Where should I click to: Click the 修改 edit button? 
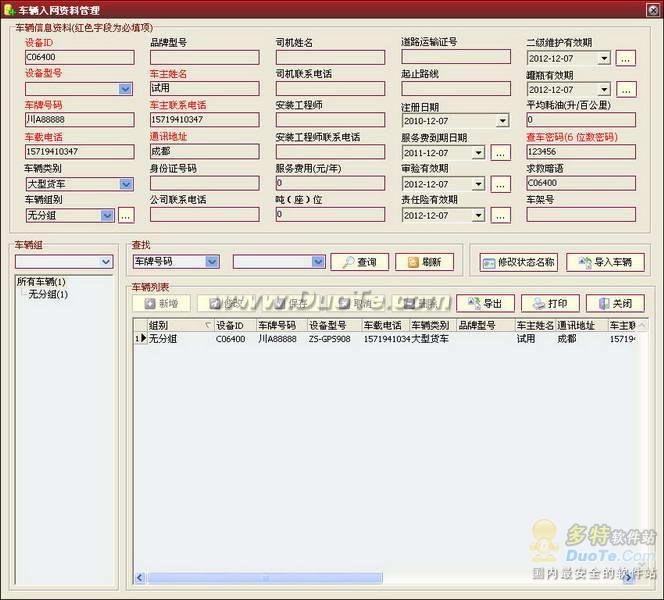click(x=226, y=303)
